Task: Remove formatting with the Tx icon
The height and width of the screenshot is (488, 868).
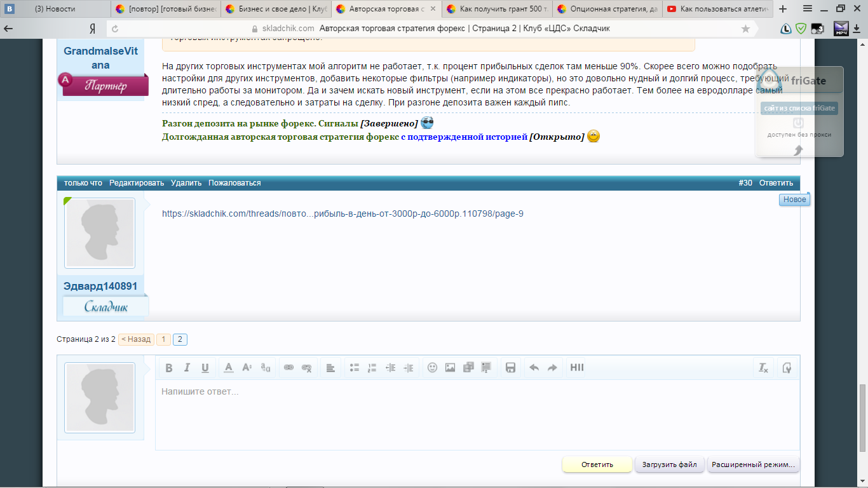Action: tap(763, 368)
